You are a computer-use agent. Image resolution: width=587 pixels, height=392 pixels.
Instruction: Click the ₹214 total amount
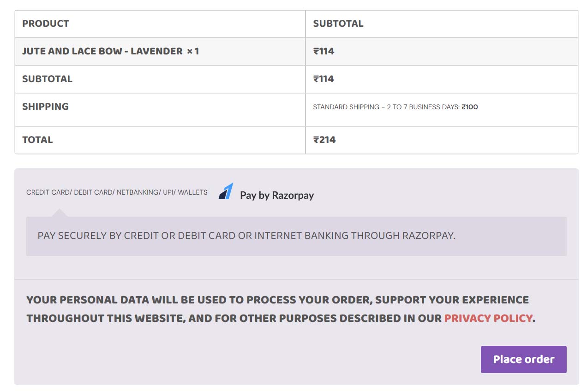click(324, 140)
